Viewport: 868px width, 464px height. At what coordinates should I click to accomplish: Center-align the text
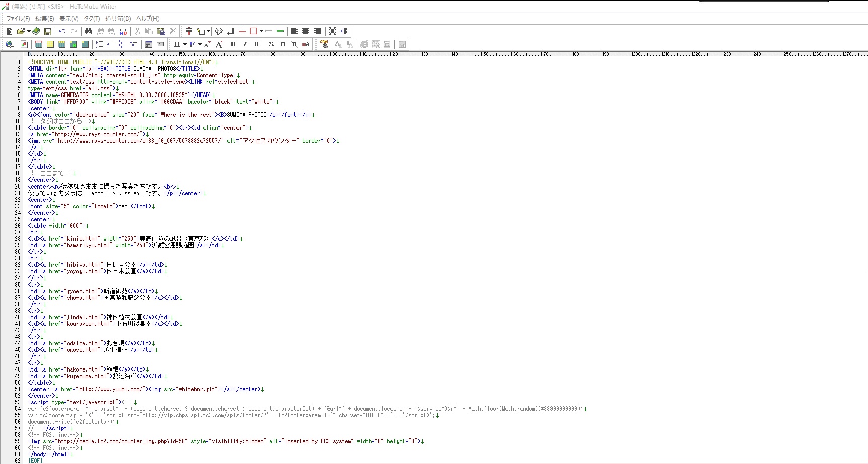tap(306, 31)
